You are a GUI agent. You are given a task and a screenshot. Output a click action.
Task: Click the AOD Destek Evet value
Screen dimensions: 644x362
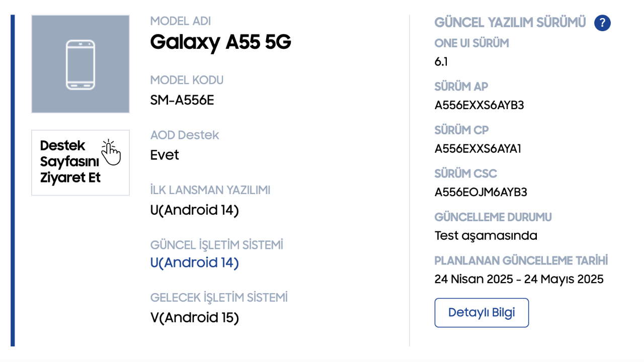point(165,155)
